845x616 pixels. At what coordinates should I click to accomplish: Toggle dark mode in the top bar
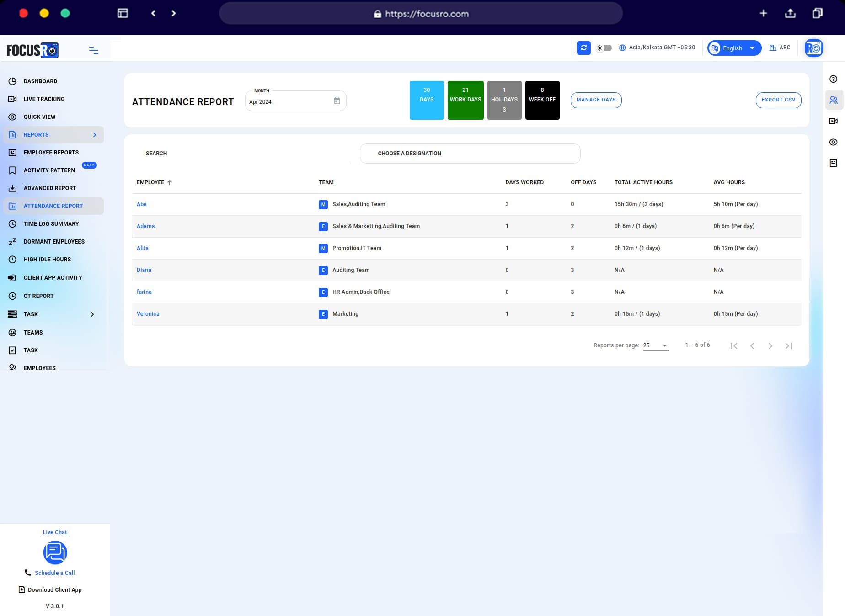point(603,48)
